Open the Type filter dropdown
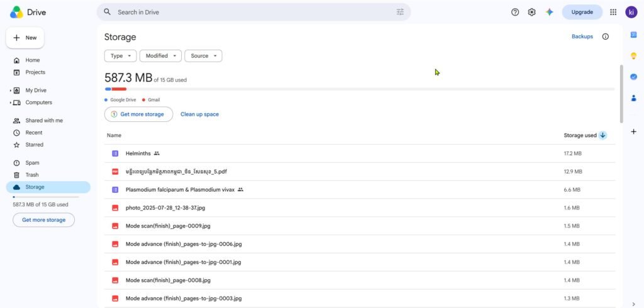Image resolution: width=644 pixels, height=308 pixels. pyautogui.click(x=120, y=56)
